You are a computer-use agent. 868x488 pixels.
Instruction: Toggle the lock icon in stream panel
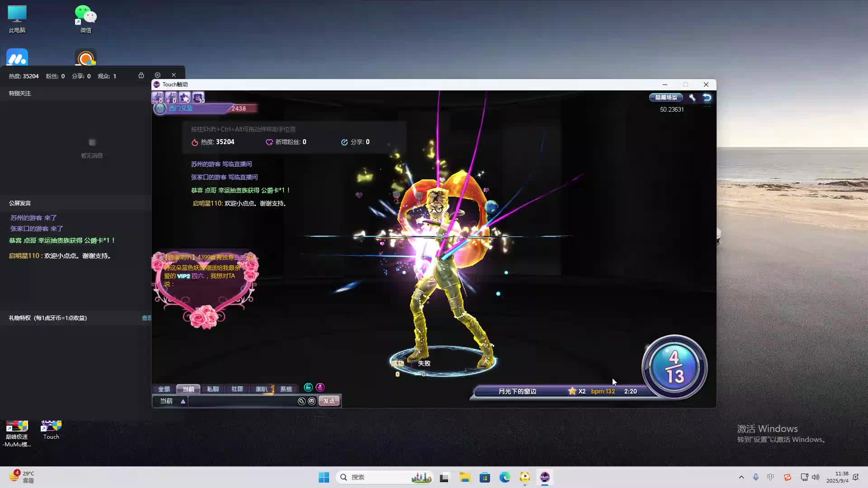(x=141, y=75)
